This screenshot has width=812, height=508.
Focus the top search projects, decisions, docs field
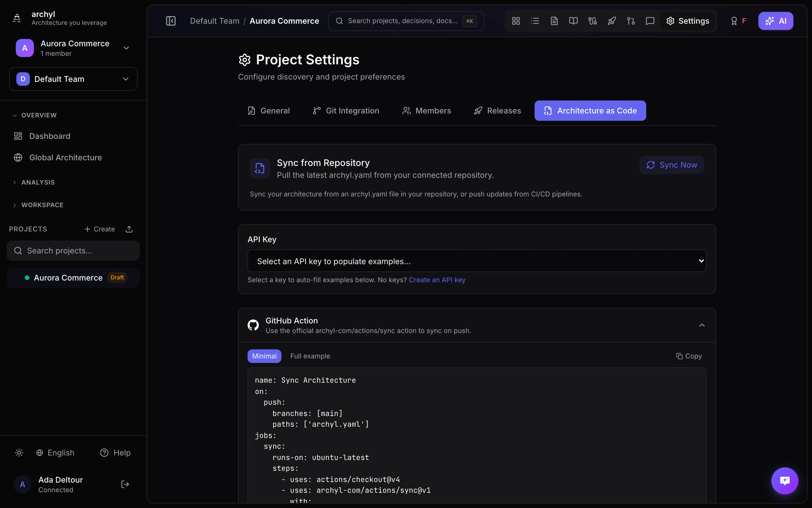pos(406,21)
